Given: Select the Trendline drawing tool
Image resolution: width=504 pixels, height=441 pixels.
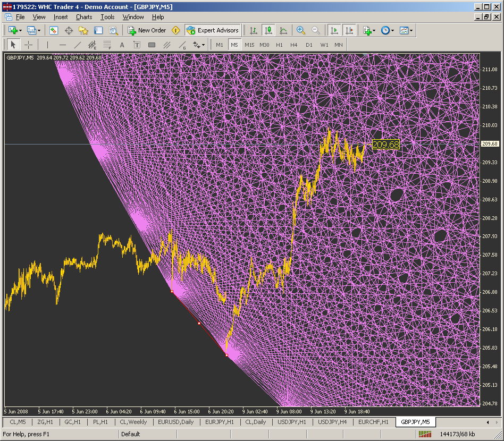Looking at the screenshot, I should 77,45.
